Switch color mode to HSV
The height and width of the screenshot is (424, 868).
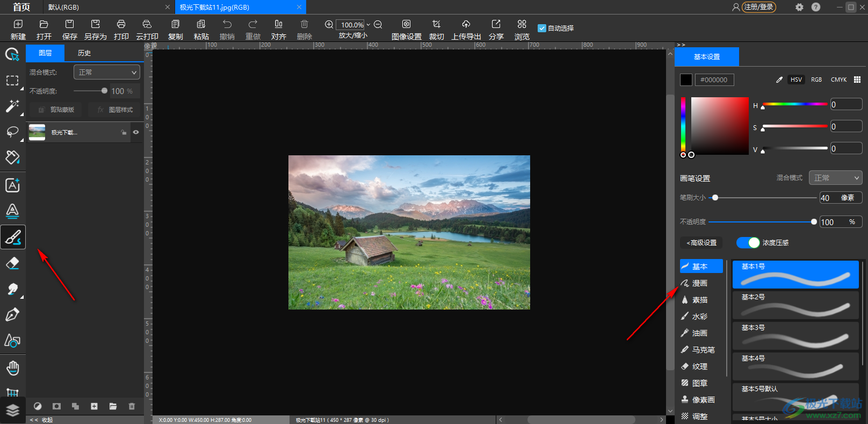tap(796, 80)
